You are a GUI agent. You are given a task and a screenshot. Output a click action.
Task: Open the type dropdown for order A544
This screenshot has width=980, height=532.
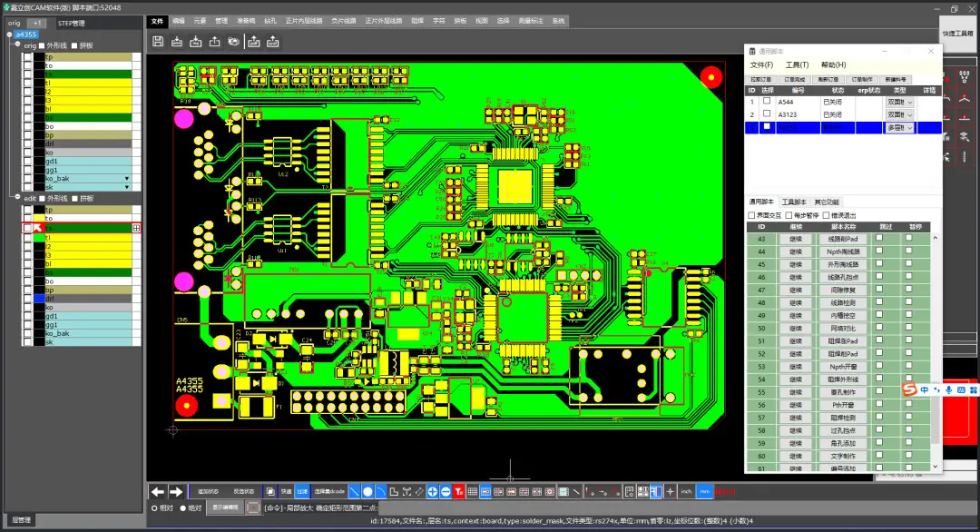tap(899, 102)
